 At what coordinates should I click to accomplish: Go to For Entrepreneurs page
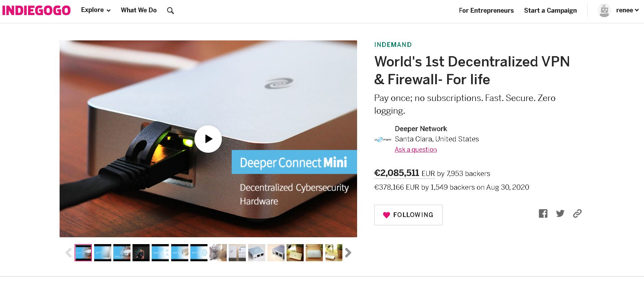(486, 11)
